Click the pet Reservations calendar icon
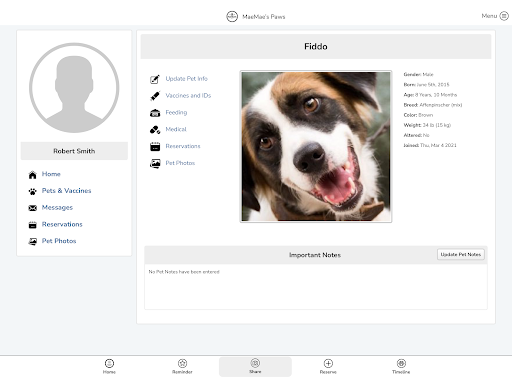512x384 pixels. click(x=155, y=146)
